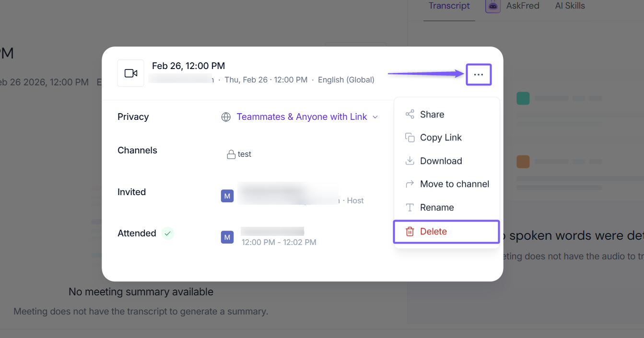Open Teammates & Anyone with Link selector
This screenshot has height=338, width=644.
click(x=302, y=117)
